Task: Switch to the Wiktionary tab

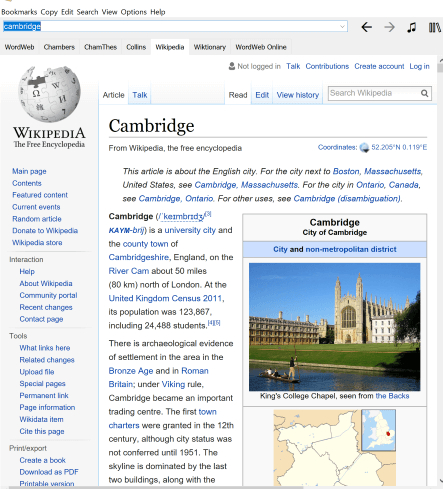Action: 210,47
